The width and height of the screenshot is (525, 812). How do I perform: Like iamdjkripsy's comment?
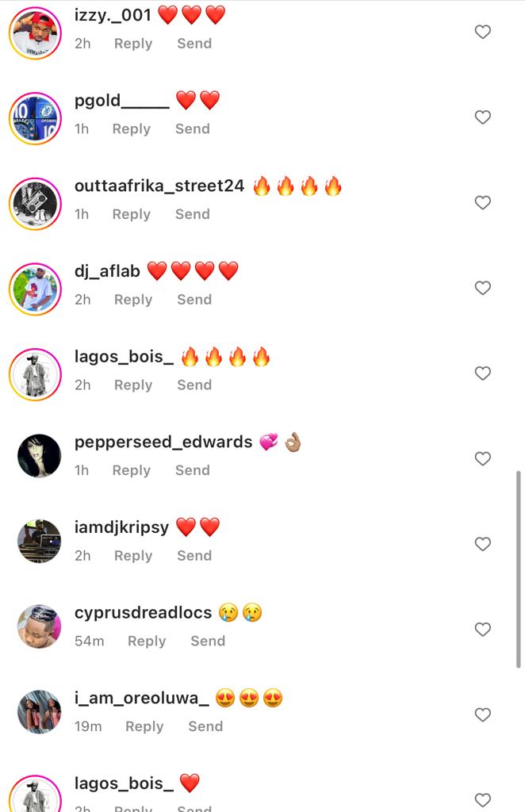click(x=482, y=544)
